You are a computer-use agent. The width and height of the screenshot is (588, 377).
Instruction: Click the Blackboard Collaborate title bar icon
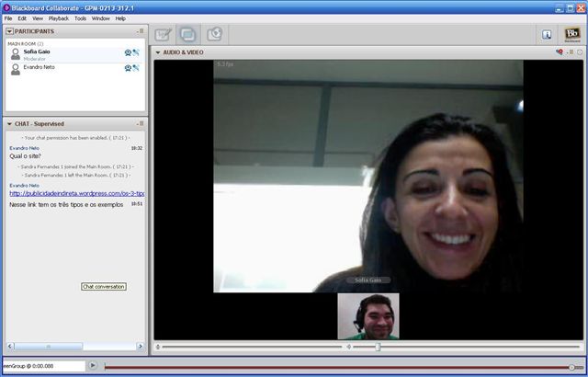6,7
